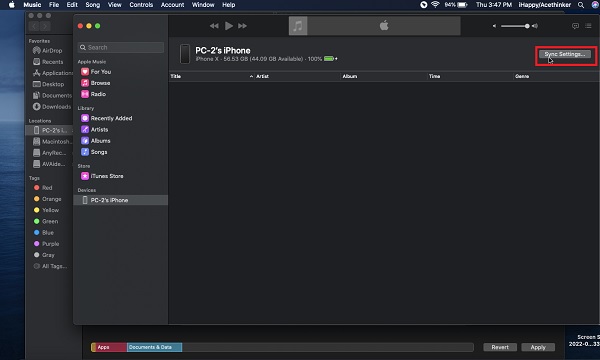The image size is (600, 360).
Task: Open the Window menu
Action: tap(203, 5)
